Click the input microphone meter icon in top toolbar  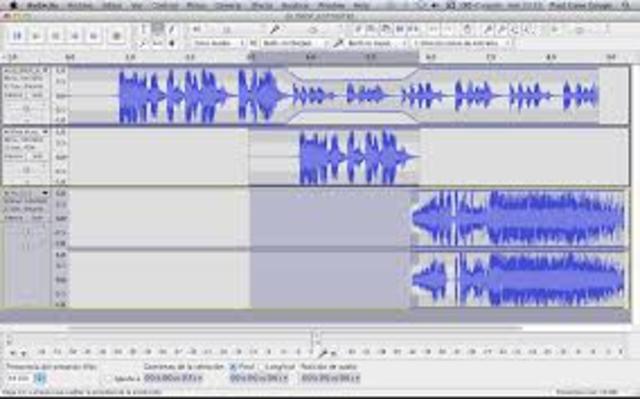pos(274,29)
